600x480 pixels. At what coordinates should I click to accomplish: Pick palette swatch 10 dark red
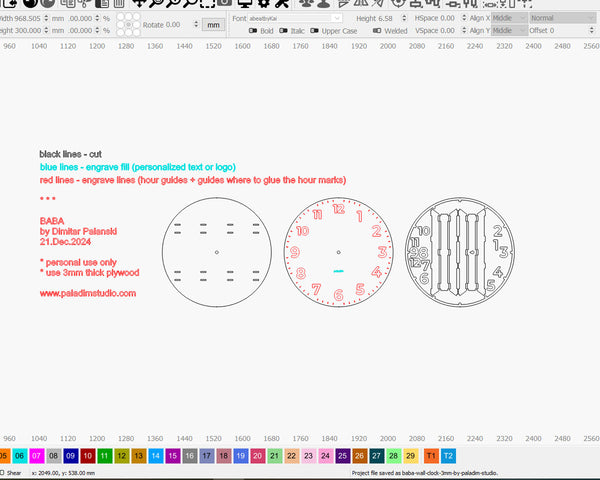88,456
